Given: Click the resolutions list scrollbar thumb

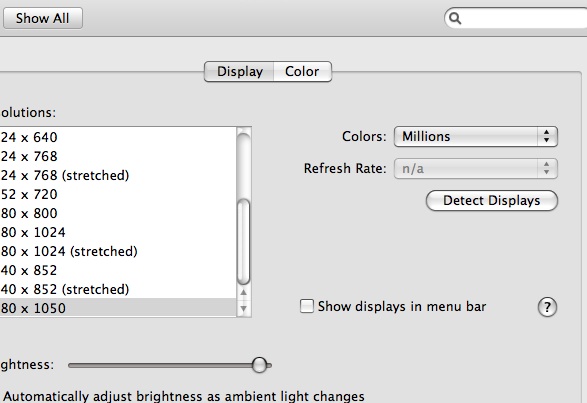Looking at the screenshot, I should (244, 242).
